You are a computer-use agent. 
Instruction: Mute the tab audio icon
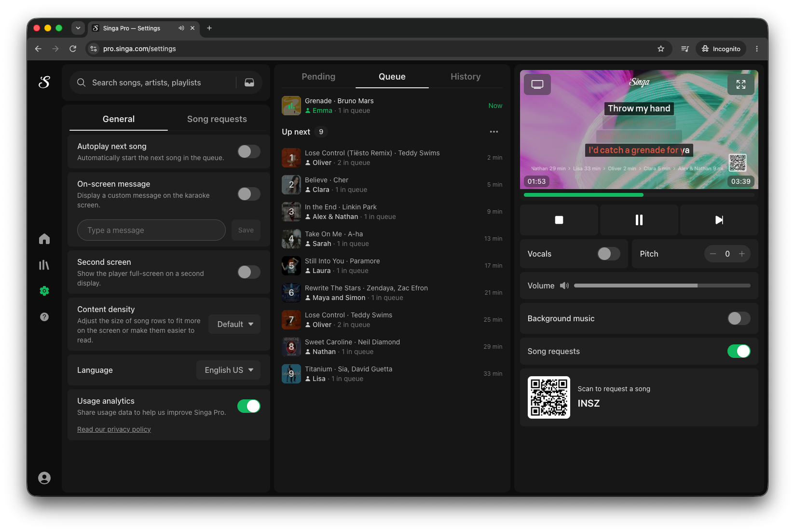click(181, 28)
